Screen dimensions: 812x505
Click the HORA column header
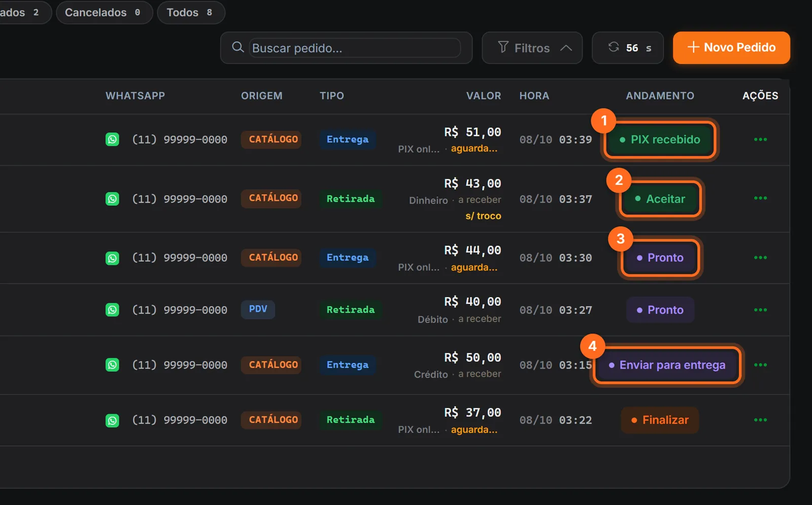[x=534, y=96]
